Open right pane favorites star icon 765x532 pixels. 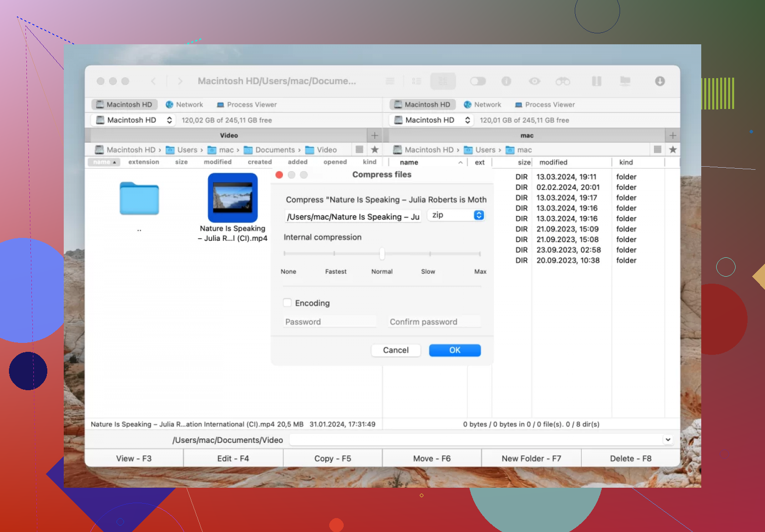(x=673, y=149)
